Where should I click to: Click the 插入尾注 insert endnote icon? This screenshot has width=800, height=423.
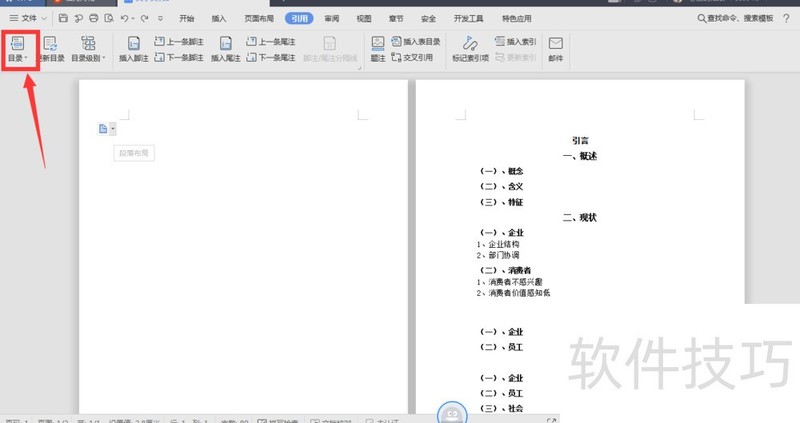click(x=226, y=43)
